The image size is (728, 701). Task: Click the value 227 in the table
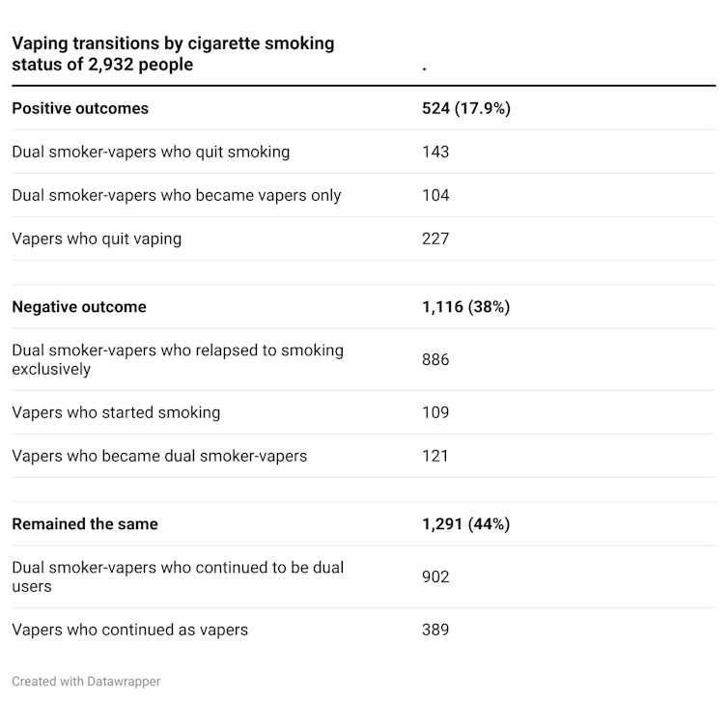point(435,238)
